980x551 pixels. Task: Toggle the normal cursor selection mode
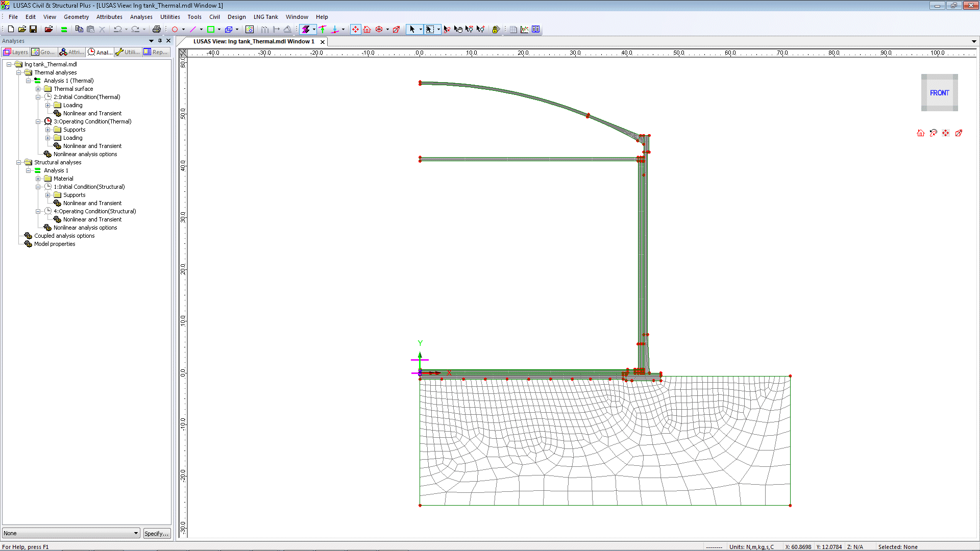tap(412, 29)
